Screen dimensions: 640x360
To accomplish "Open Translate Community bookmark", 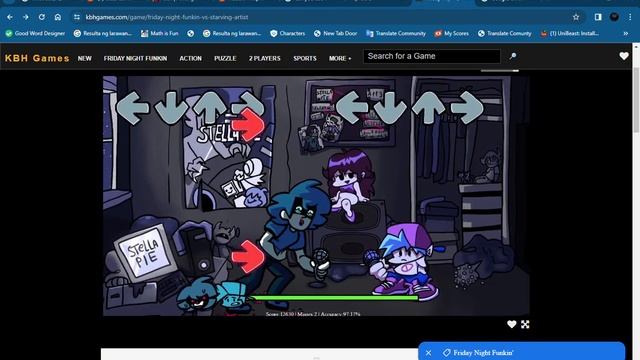I will point(396,33).
